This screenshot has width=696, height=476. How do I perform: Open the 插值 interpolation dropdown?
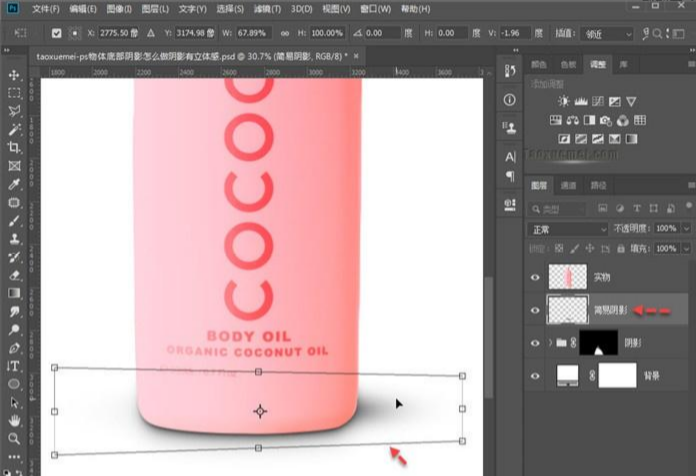(x=606, y=34)
